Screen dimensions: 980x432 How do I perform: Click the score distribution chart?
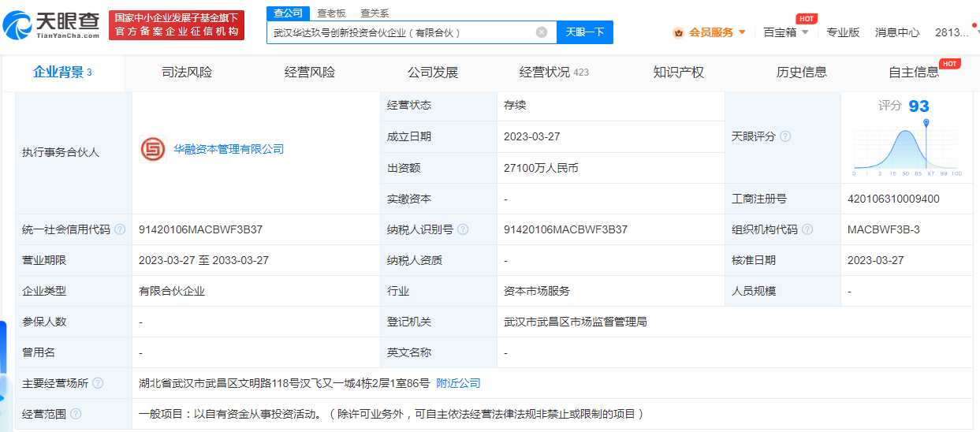click(x=907, y=148)
